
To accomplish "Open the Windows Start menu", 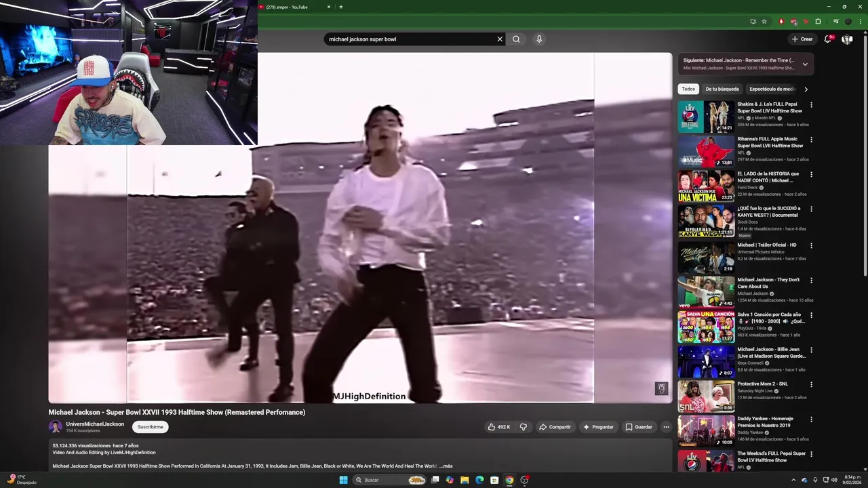I will click(x=343, y=480).
